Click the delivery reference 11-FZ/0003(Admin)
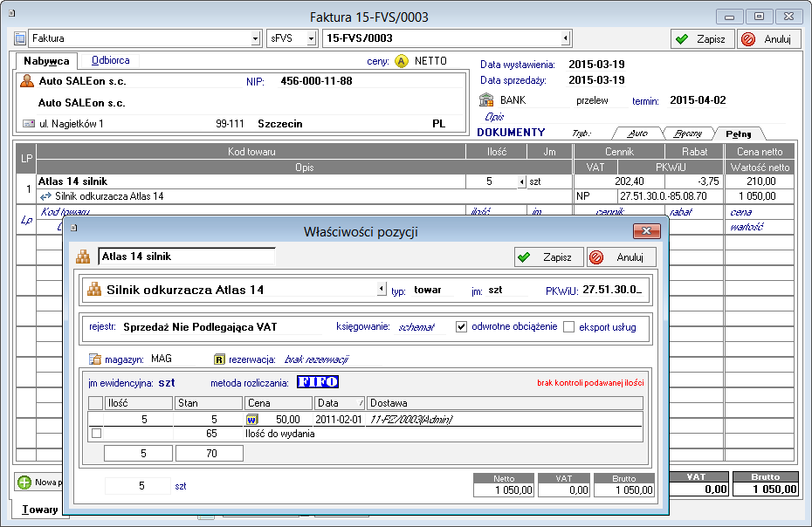This screenshot has width=812, height=527. [x=411, y=420]
